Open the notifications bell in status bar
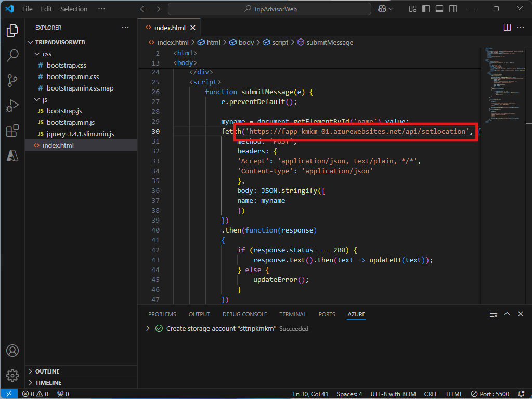Screen dimensions: 532x399 point(522,394)
